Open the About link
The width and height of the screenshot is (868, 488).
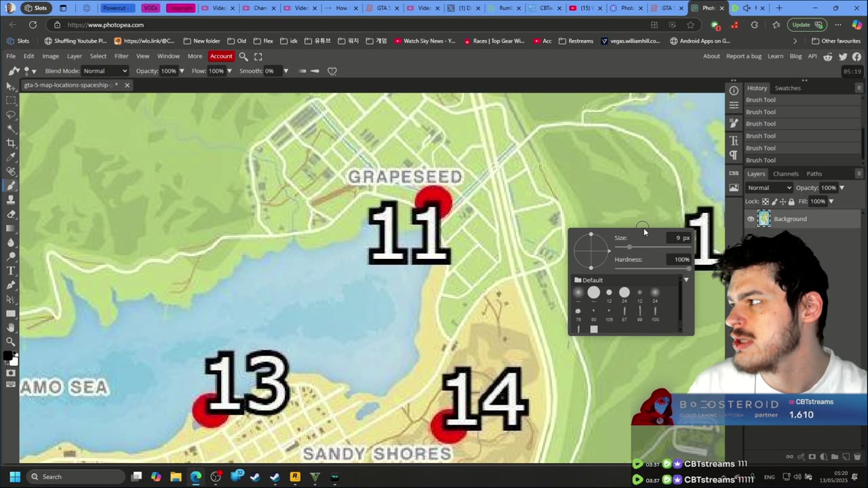pos(711,56)
